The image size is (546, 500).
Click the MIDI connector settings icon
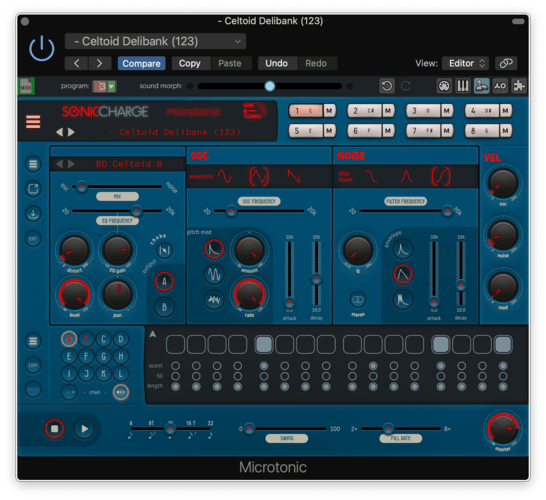pos(444,86)
